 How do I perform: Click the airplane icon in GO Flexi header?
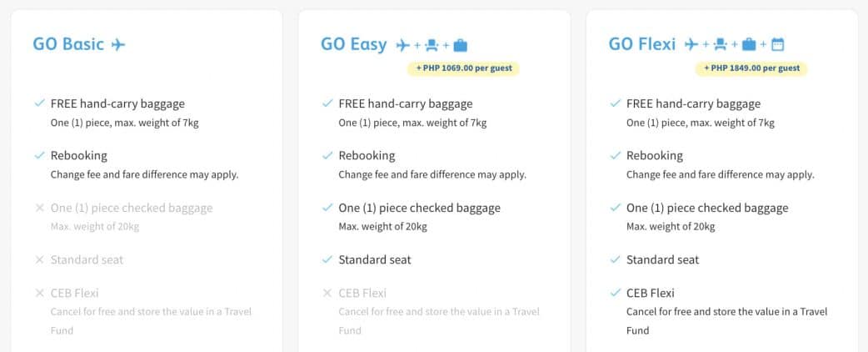pos(691,45)
